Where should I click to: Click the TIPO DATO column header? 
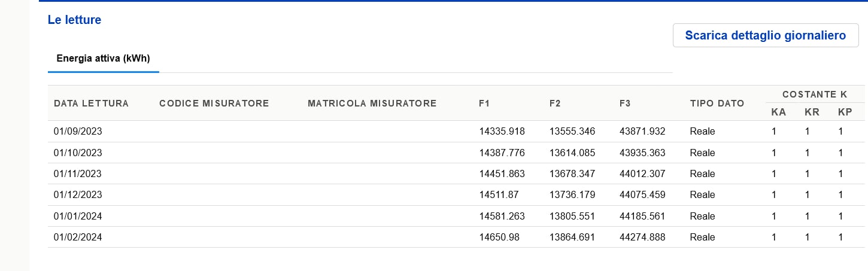pyautogui.click(x=717, y=103)
